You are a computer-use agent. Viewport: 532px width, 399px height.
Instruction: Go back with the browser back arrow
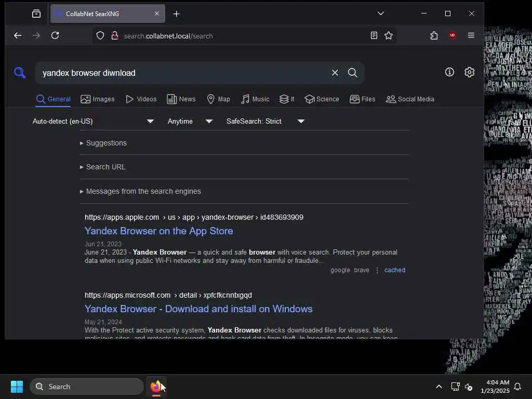pyautogui.click(x=18, y=36)
